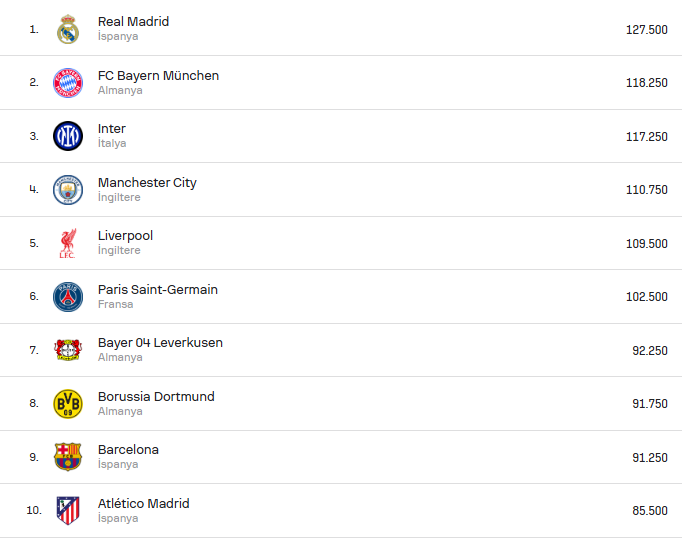Open the FC Bayern München link

point(158,76)
